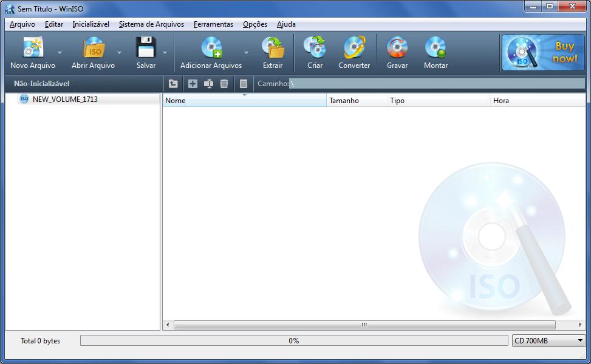Click the Criar disc image icon

(x=315, y=47)
